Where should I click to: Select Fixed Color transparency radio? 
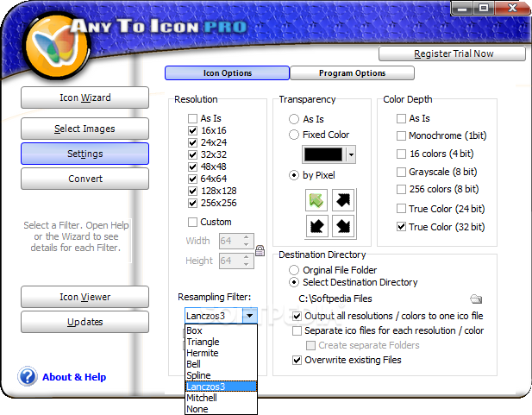(x=294, y=135)
